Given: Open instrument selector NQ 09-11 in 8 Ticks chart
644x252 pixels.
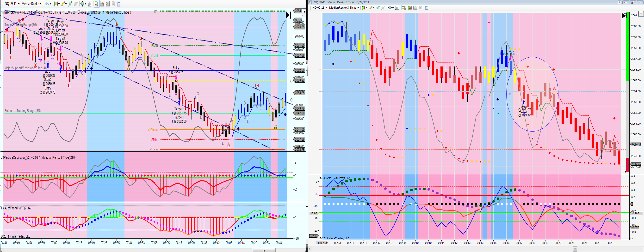Looking at the screenshot, I should click(12, 4).
